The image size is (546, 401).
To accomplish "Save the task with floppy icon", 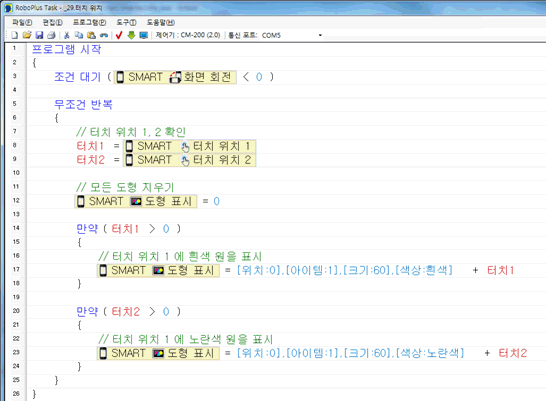I will click(x=39, y=35).
